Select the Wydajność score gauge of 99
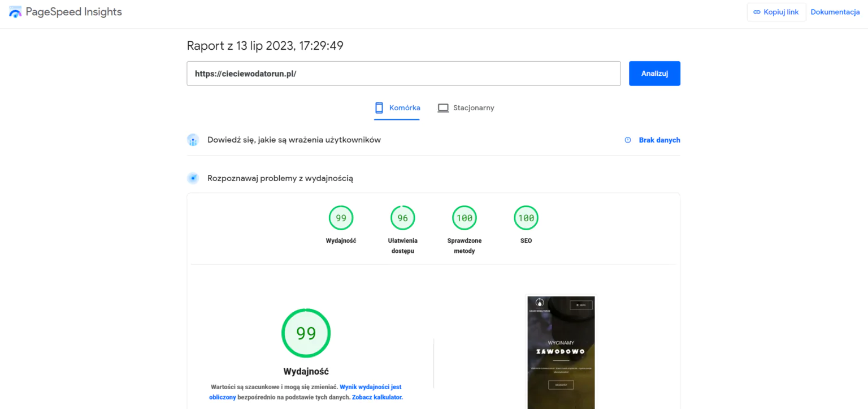This screenshot has height=409, width=868. click(x=341, y=218)
